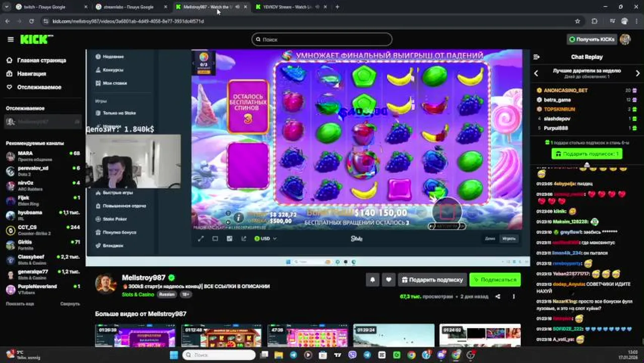Open the USD currency dropdown
The image size is (644, 363).
[x=266, y=238]
